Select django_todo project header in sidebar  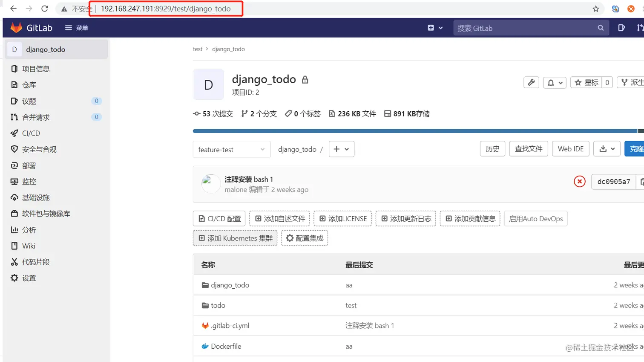(x=57, y=49)
